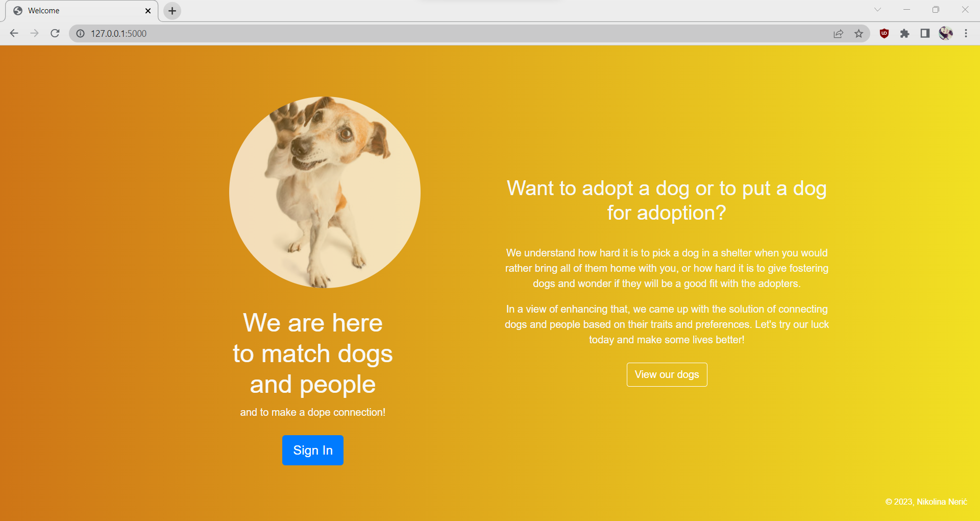Open the window control chevron dropdown
Screen dimensions: 980x521
[x=877, y=9]
